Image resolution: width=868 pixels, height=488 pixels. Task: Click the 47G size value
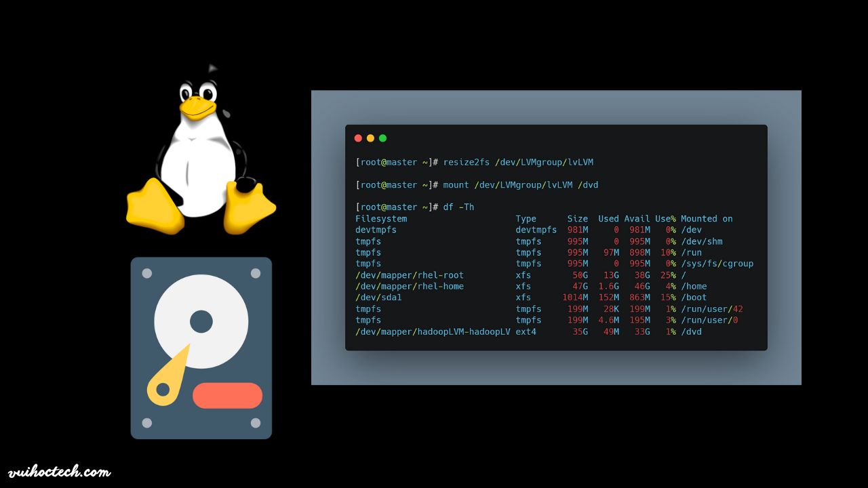(x=580, y=287)
